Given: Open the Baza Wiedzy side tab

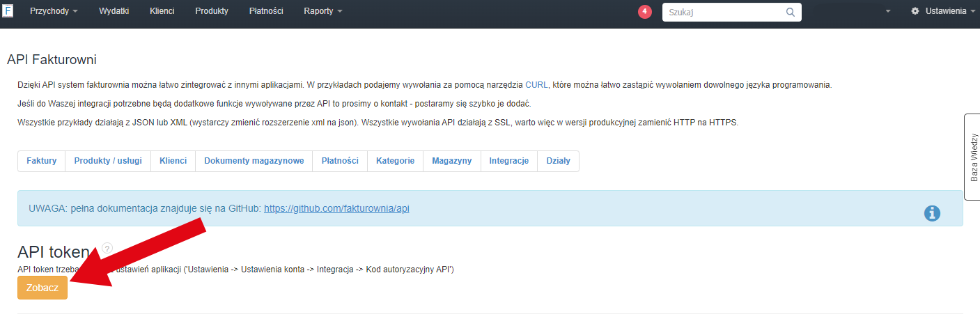Looking at the screenshot, I should (973, 157).
